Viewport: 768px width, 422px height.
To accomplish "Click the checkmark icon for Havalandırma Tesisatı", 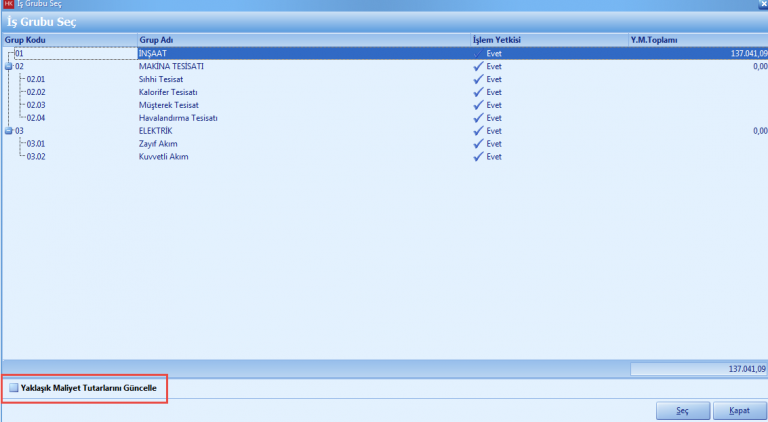I will (478, 118).
